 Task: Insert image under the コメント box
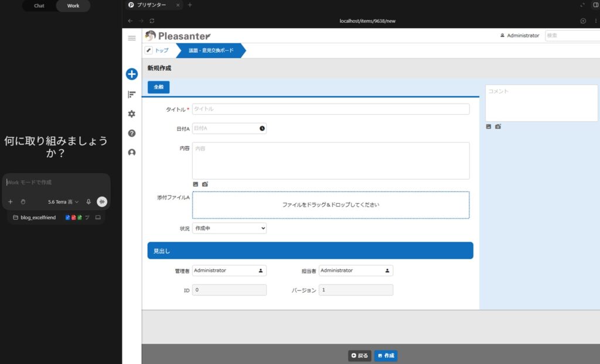point(489,126)
